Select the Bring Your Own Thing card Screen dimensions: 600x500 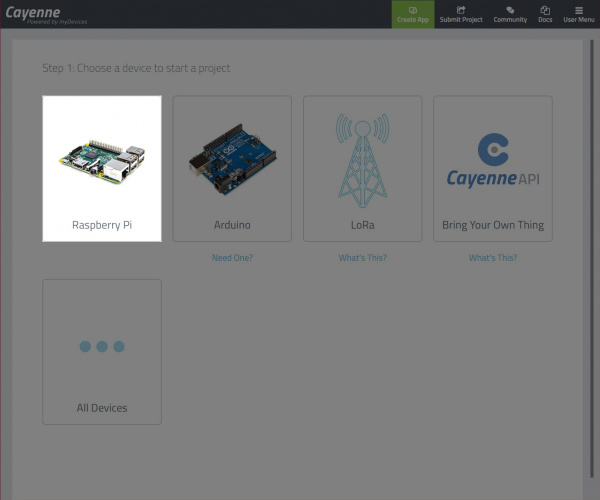pyautogui.click(x=493, y=169)
